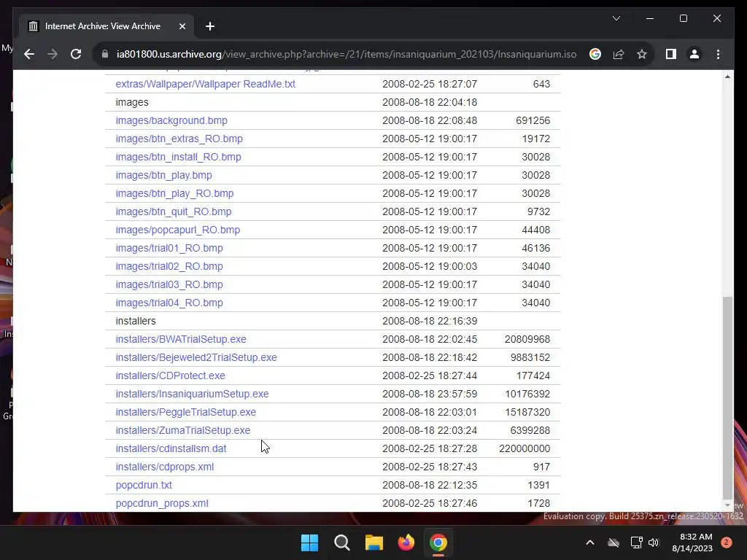This screenshot has width=747, height=560.
Task: Download installers/InsaniquariumSetup.exe
Action: click(x=192, y=394)
